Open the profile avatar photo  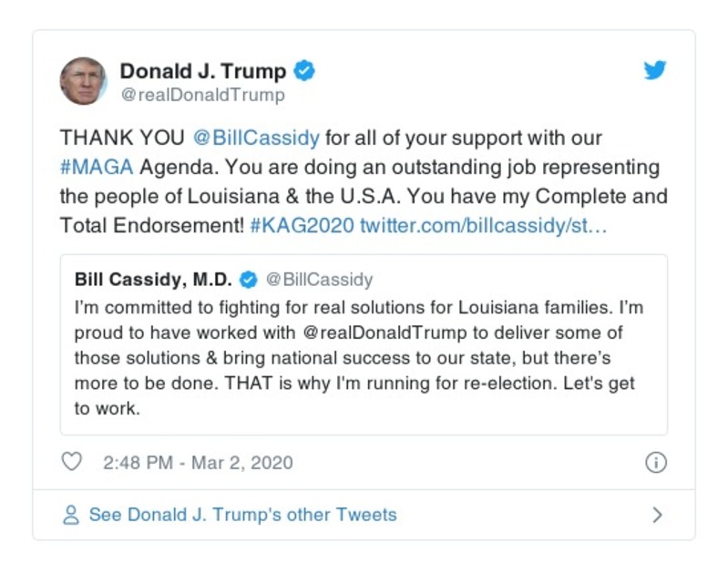[x=83, y=81]
